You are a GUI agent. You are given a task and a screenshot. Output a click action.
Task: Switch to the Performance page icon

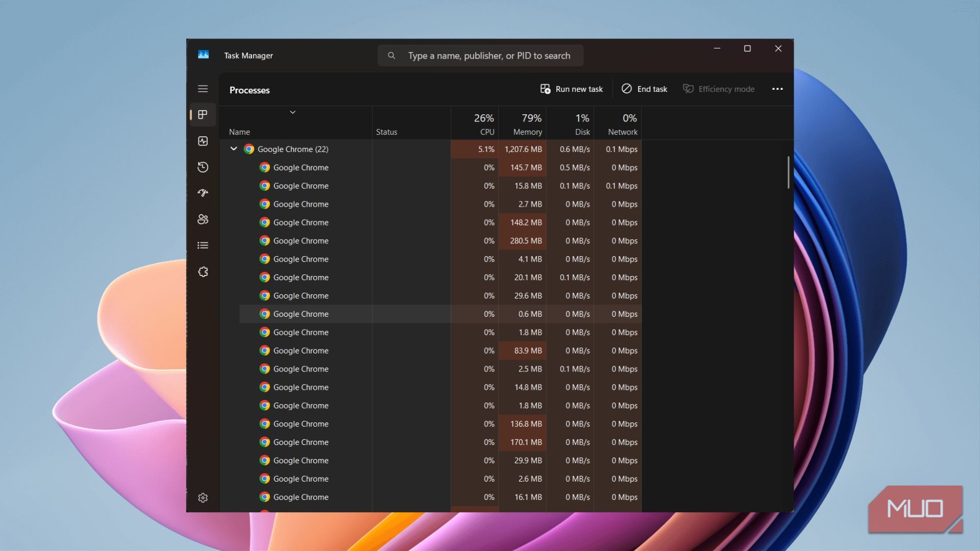[x=203, y=141]
